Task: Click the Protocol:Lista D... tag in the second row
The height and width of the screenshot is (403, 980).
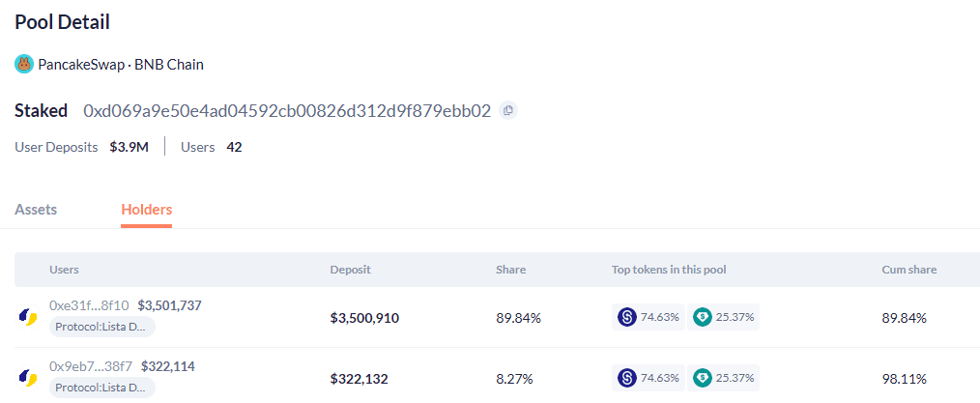Action: coord(101,388)
